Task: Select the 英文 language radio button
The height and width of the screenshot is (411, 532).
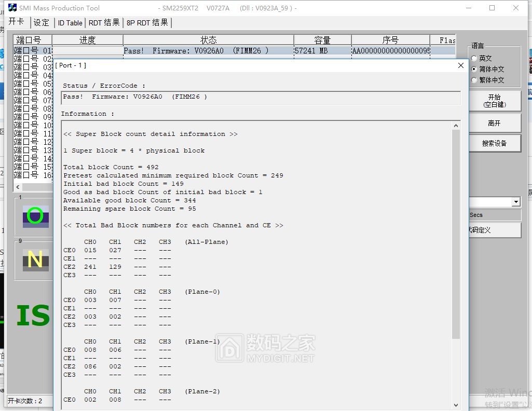Action: tap(474, 58)
